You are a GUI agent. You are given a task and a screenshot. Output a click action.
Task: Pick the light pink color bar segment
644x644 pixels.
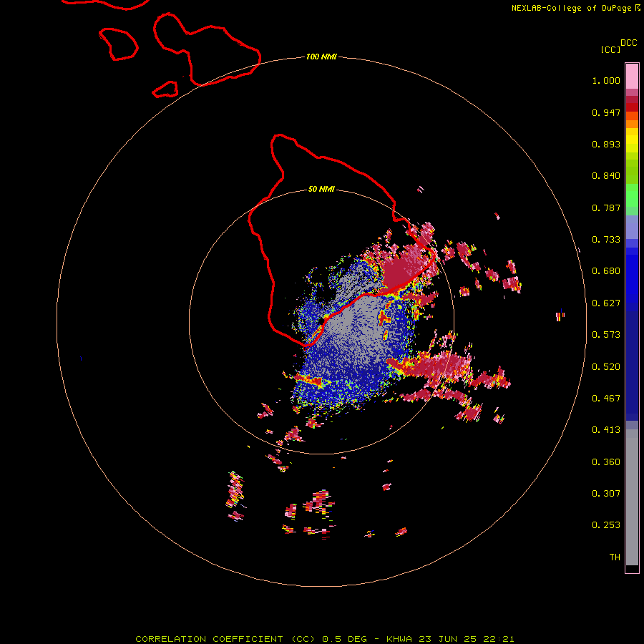tap(632, 77)
